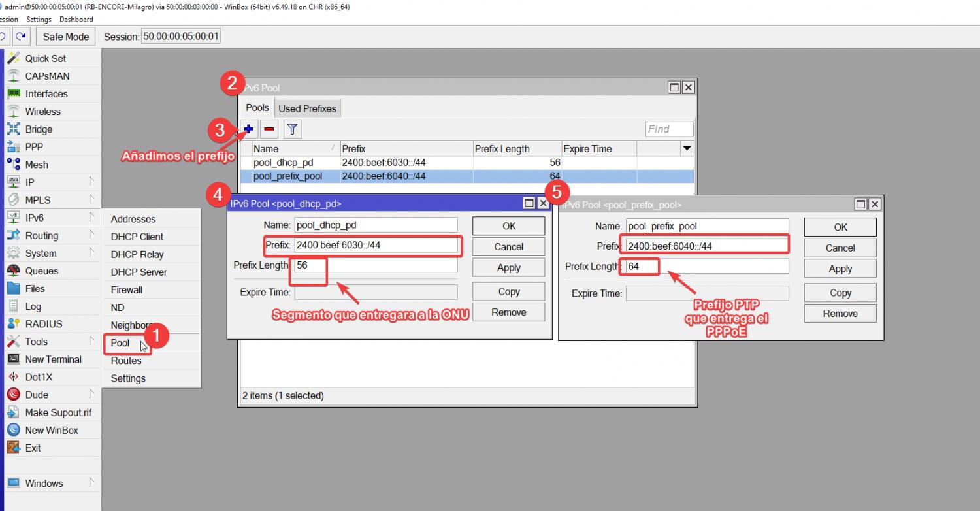980x511 pixels.
Task: Open the RADIUS sidebar entry
Action: coord(44,324)
